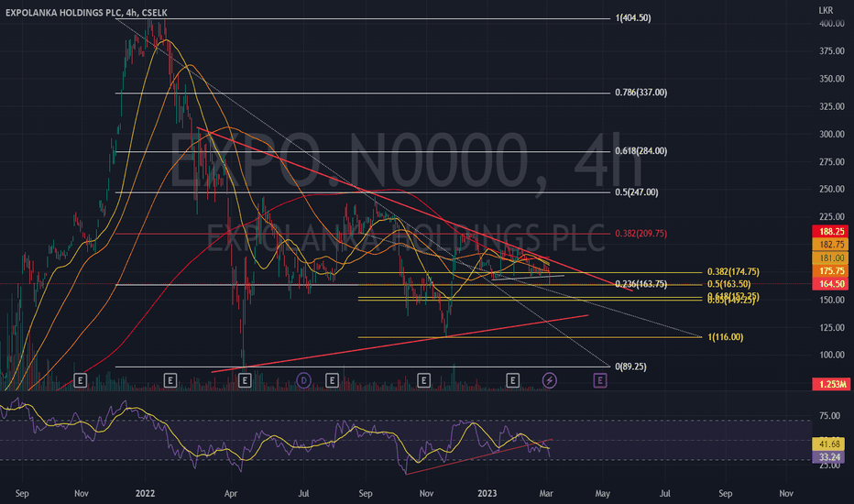The image size is (854, 504).
Task: Click the Fibonacci label 0(89.25)
Action: point(630,367)
